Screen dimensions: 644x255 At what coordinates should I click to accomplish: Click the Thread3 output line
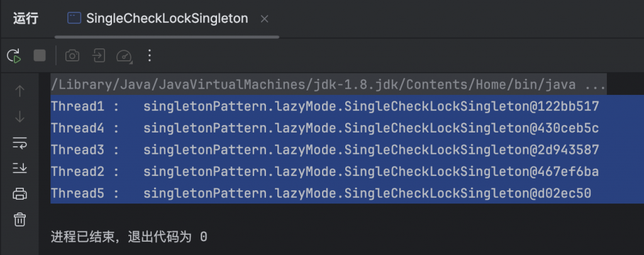click(325, 149)
